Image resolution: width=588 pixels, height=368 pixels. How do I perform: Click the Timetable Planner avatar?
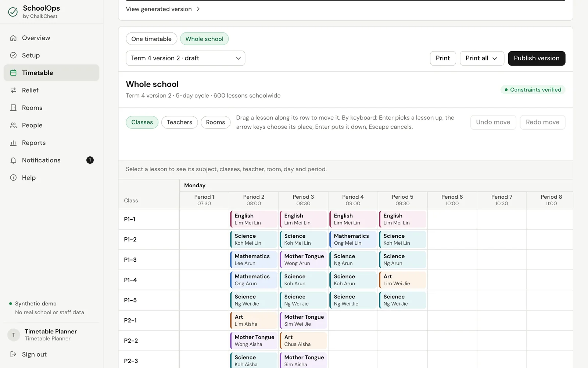pos(14,335)
